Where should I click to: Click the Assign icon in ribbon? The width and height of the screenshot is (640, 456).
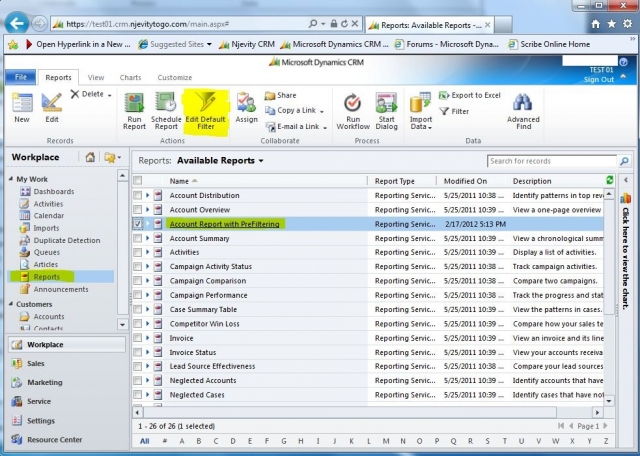click(246, 102)
